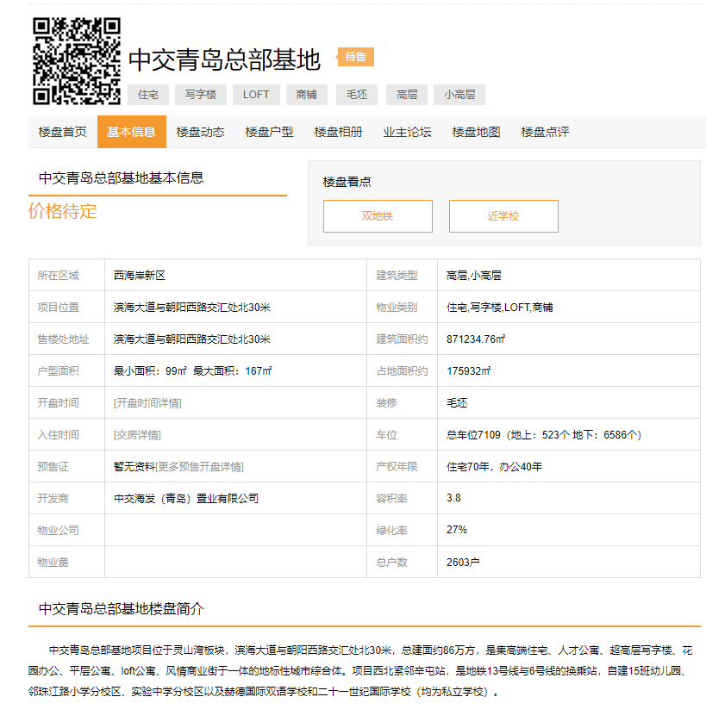Click the 物业公司 label cell
The height and width of the screenshot is (728, 706).
point(67,530)
